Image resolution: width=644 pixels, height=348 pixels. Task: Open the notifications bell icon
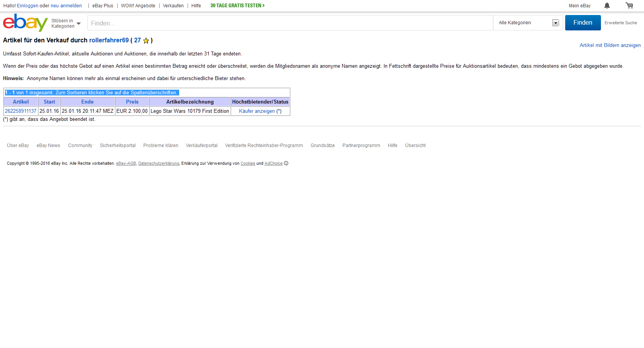607,5
